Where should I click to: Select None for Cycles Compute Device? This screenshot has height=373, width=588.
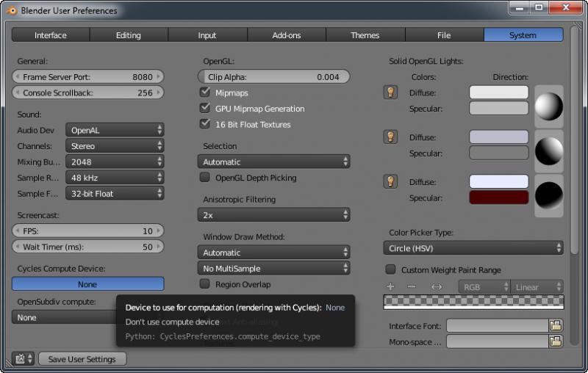(x=87, y=284)
